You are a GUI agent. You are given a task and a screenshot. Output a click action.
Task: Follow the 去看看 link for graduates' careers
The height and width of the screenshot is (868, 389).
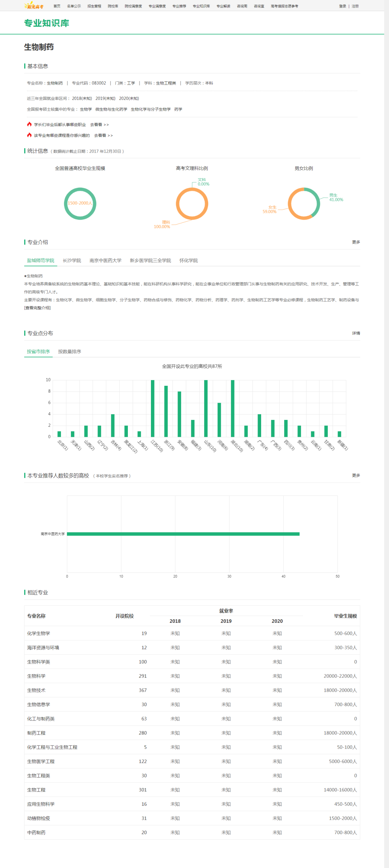coord(99,125)
